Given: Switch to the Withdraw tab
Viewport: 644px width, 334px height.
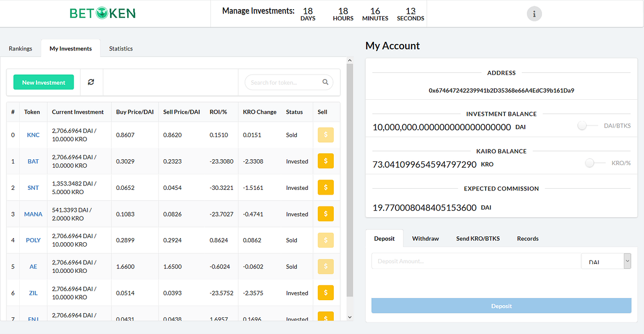Looking at the screenshot, I should point(426,239).
